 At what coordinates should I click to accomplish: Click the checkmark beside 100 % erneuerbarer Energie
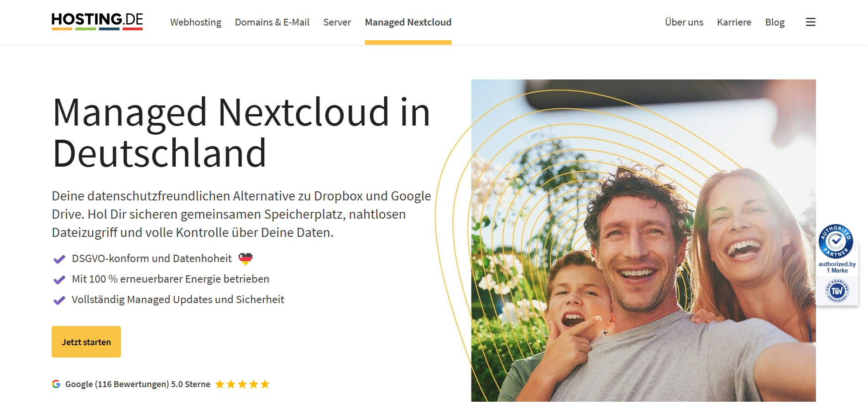click(59, 280)
